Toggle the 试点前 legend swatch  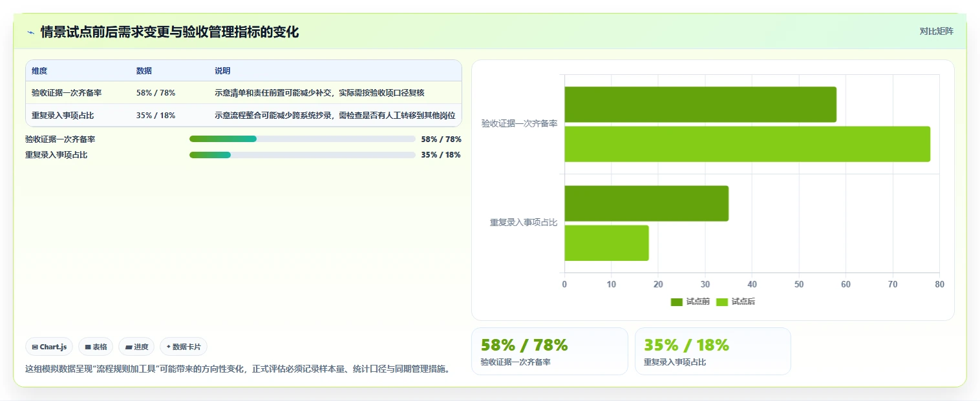[677, 302]
